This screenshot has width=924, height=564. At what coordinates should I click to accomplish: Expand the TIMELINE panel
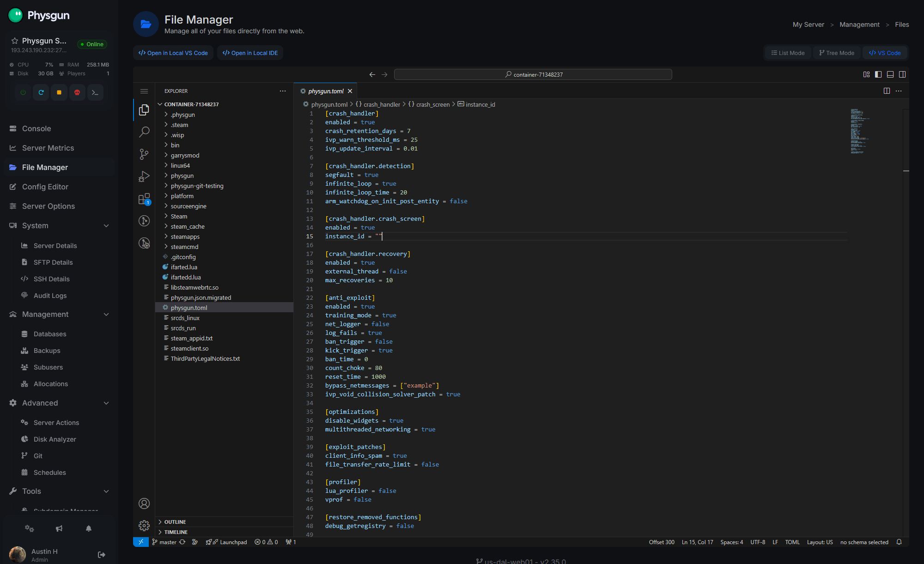pos(225,532)
